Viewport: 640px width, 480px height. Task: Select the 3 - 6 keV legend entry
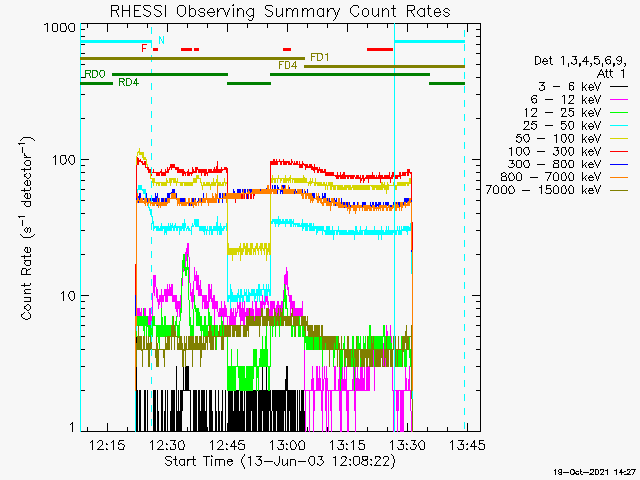pos(583,87)
